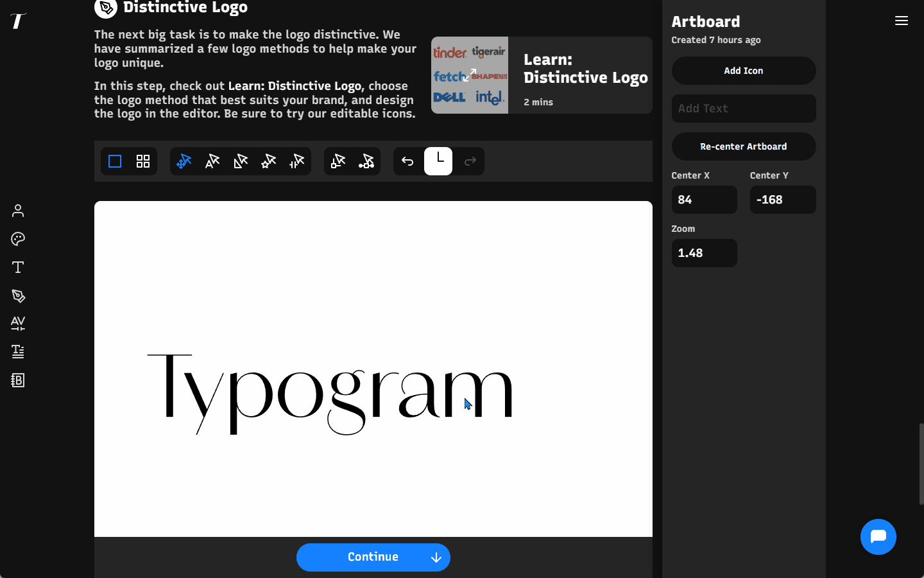The image size is (924, 578).
Task: Open the pen nib logo sidebar step
Action: (x=18, y=295)
